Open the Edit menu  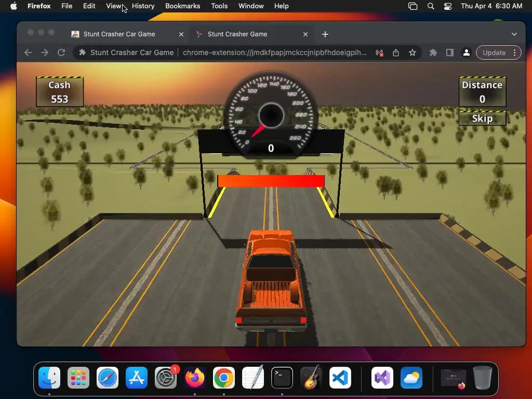[89, 6]
